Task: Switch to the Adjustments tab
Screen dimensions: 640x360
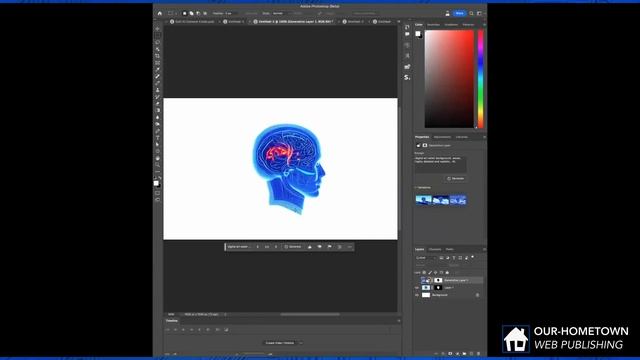Action: point(442,137)
